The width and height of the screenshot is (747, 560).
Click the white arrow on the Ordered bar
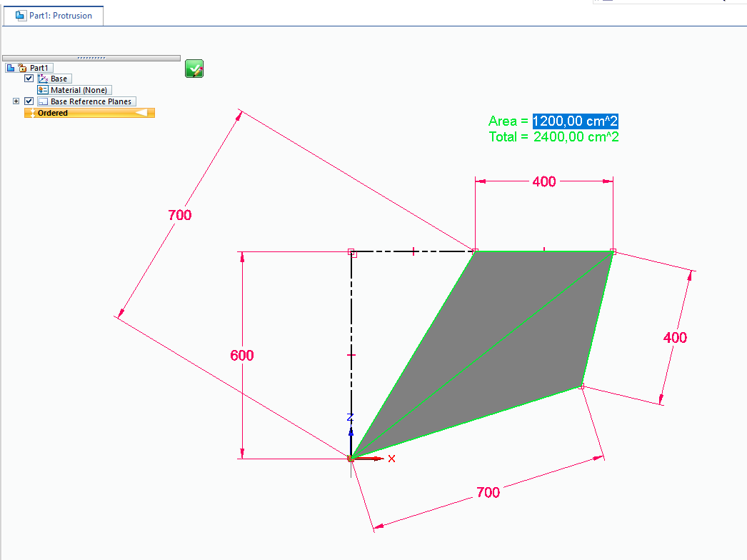[141, 113]
